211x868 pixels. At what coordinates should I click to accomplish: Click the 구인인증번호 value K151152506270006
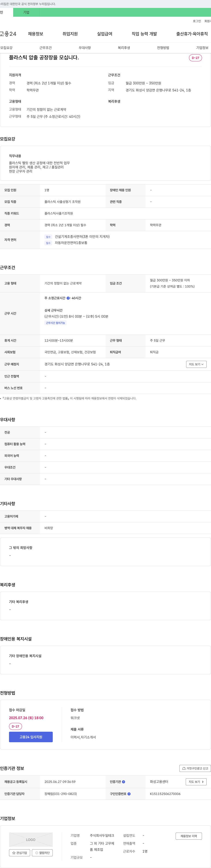coord(165,794)
